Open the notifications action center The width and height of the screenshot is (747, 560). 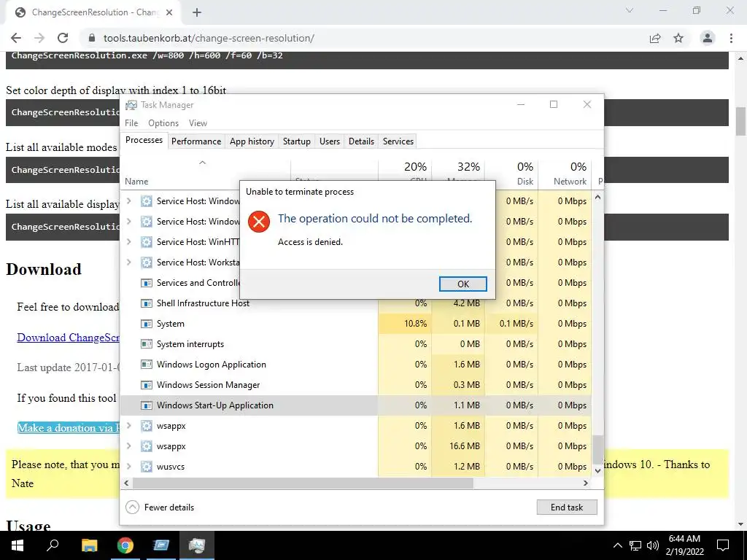(x=723, y=545)
